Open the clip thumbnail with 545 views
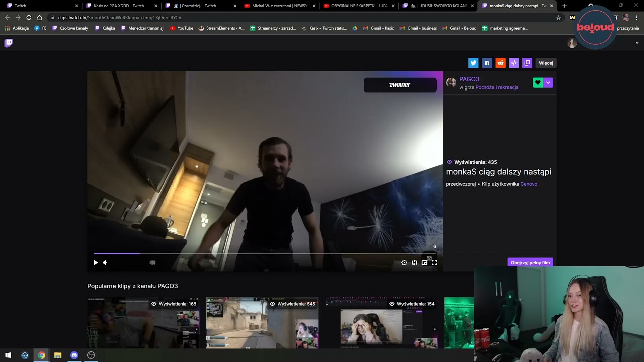 (x=262, y=323)
